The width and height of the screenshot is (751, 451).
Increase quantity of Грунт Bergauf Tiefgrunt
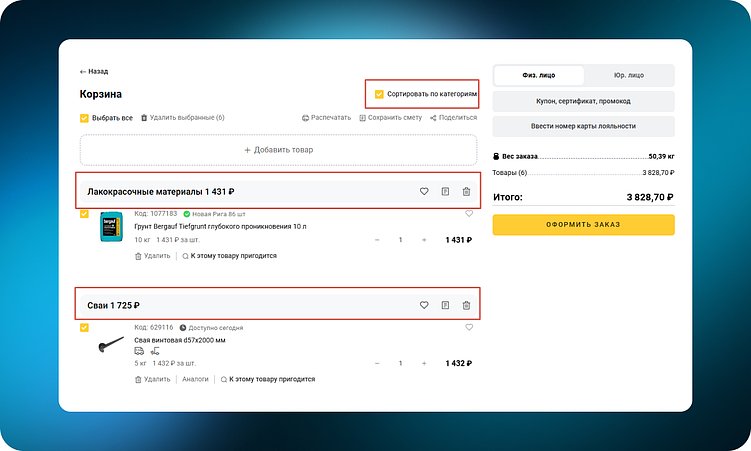tap(424, 240)
